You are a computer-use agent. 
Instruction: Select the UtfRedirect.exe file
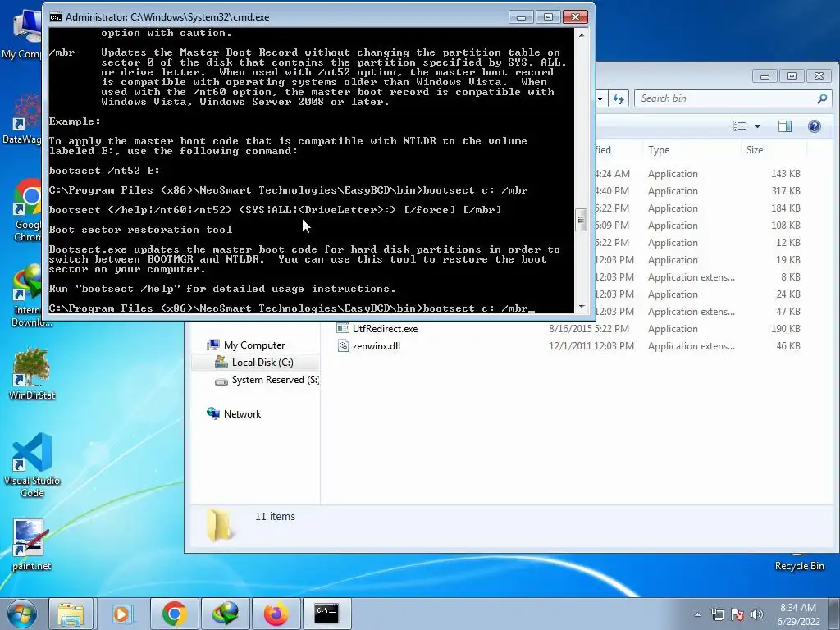[385, 329]
